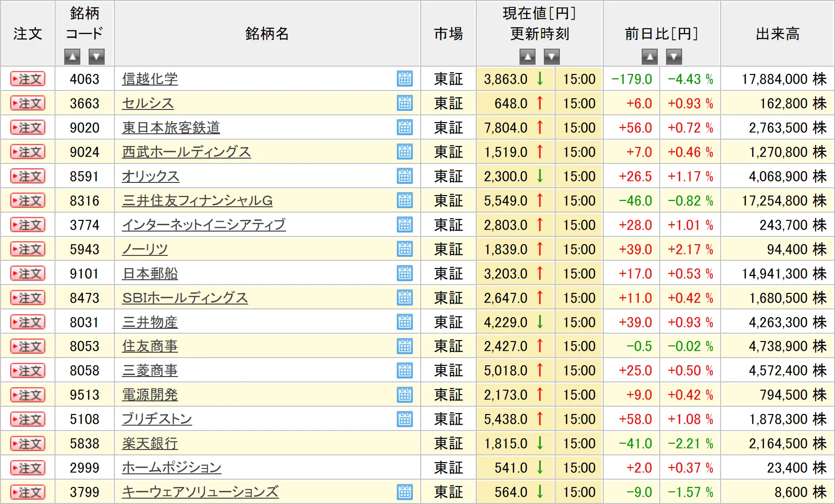835x504 pixels.
Task: Open calendar icon for ノーリツ
Action: [405, 249]
